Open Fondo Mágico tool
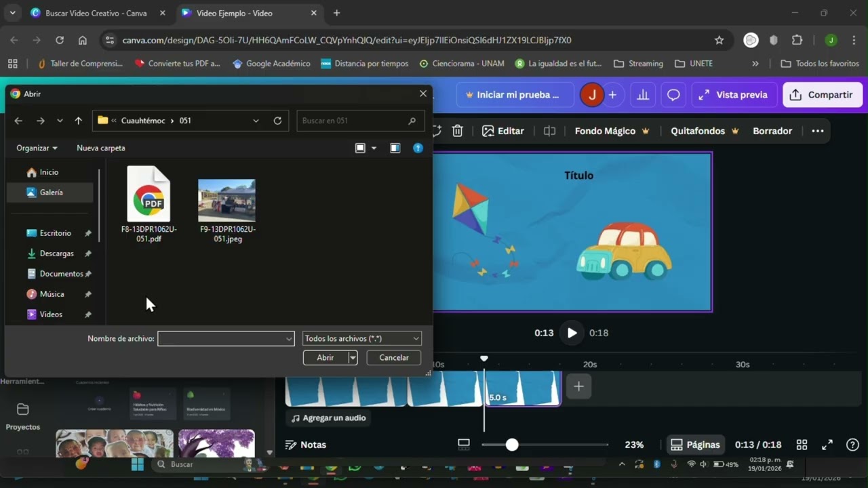 [612, 131]
